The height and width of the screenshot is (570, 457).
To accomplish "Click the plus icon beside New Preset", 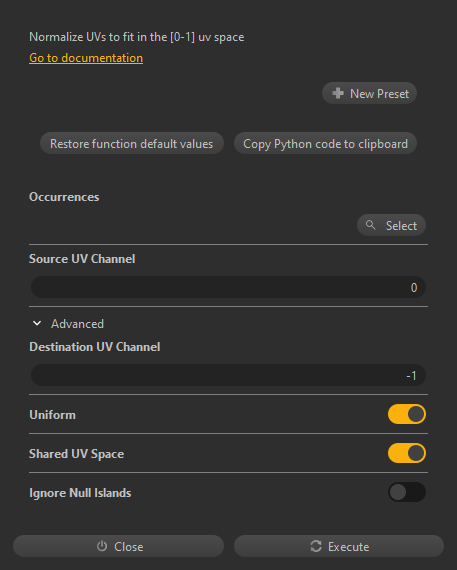I will (x=338, y=93).
